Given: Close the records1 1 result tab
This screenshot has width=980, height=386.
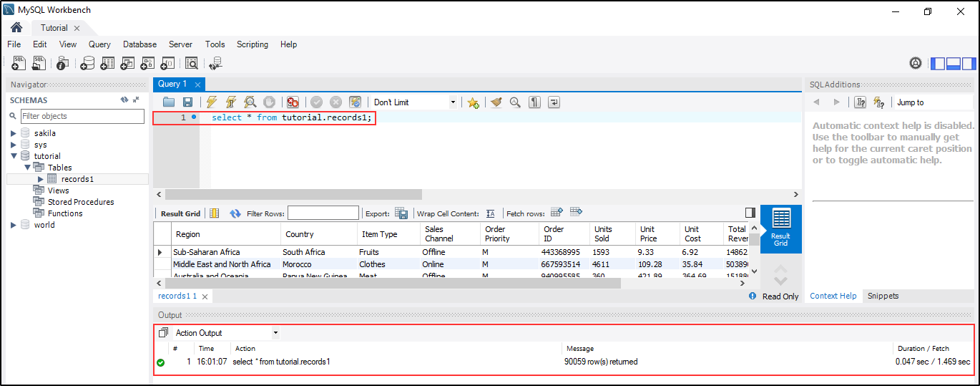Looking at the screenshot, I should (x=205, y=296).
